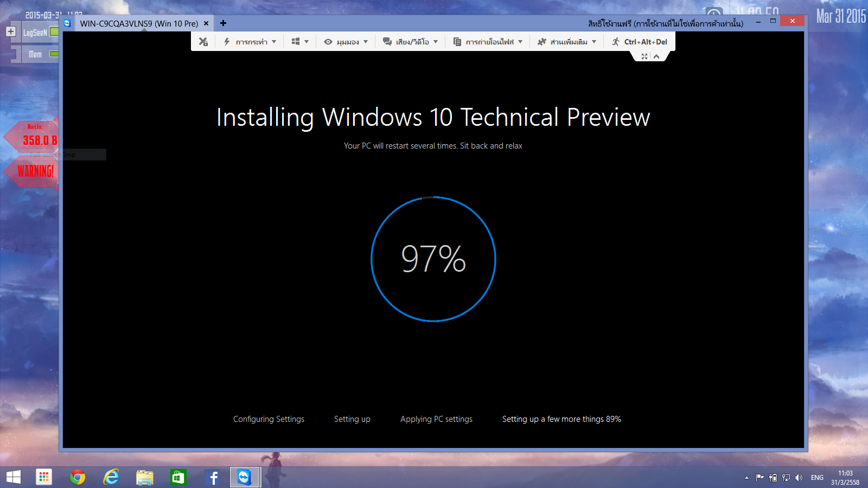Click the network icon in system tray
Screen dimensions: 868x488
[x=786, y=478]
